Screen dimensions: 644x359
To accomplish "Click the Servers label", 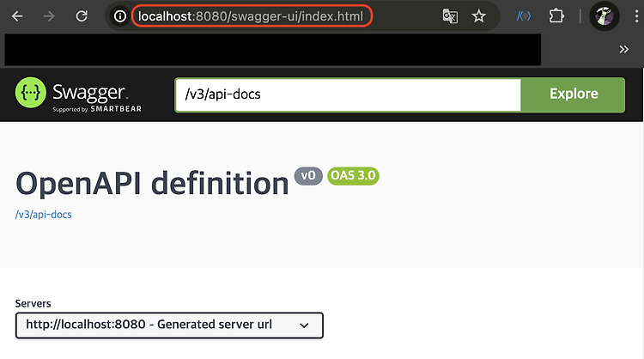I will 33,303.
